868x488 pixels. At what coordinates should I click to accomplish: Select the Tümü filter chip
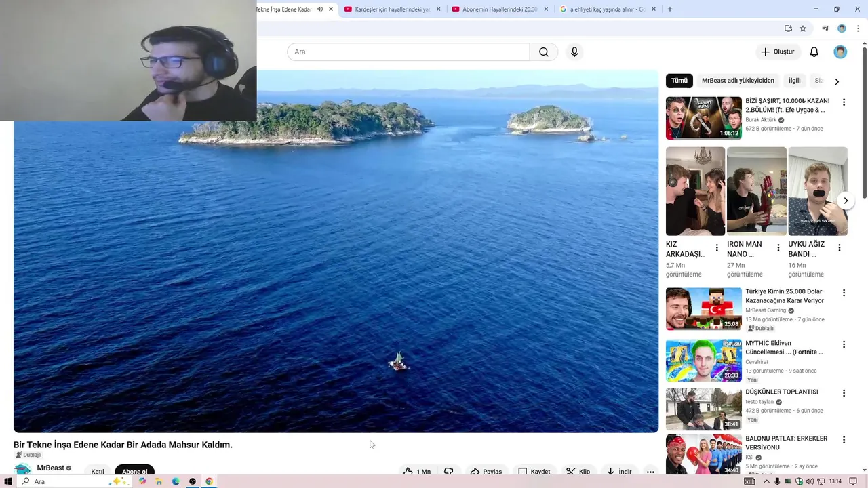pos(679,81)
